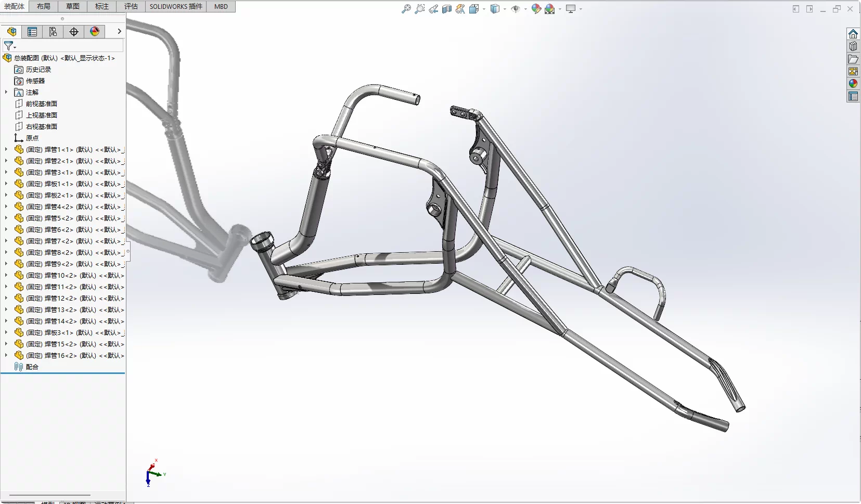Open the SOLIDWORKS 插件 tab
The height and width of the screenshot is (504, 861).
[176, 6]
